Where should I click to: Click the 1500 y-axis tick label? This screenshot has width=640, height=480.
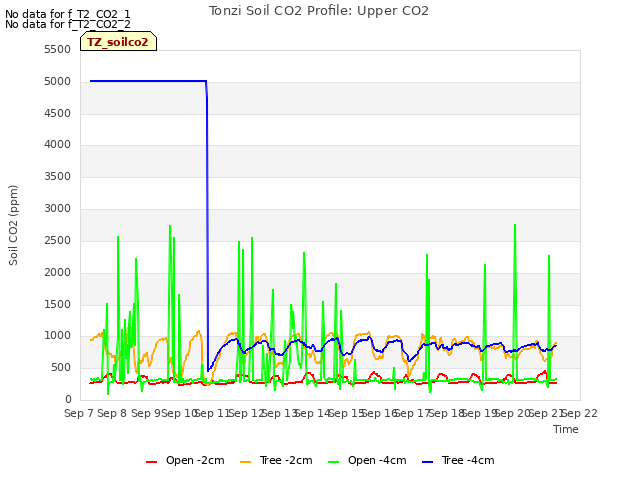(58, 304)
